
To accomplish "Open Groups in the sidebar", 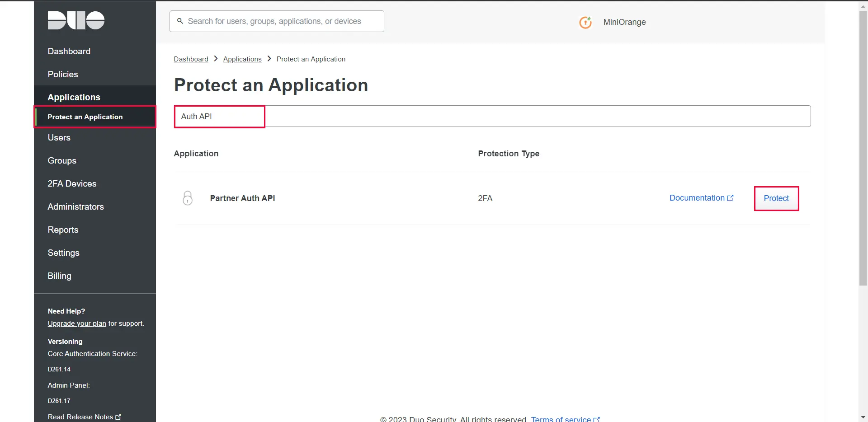I will [62, 161].
